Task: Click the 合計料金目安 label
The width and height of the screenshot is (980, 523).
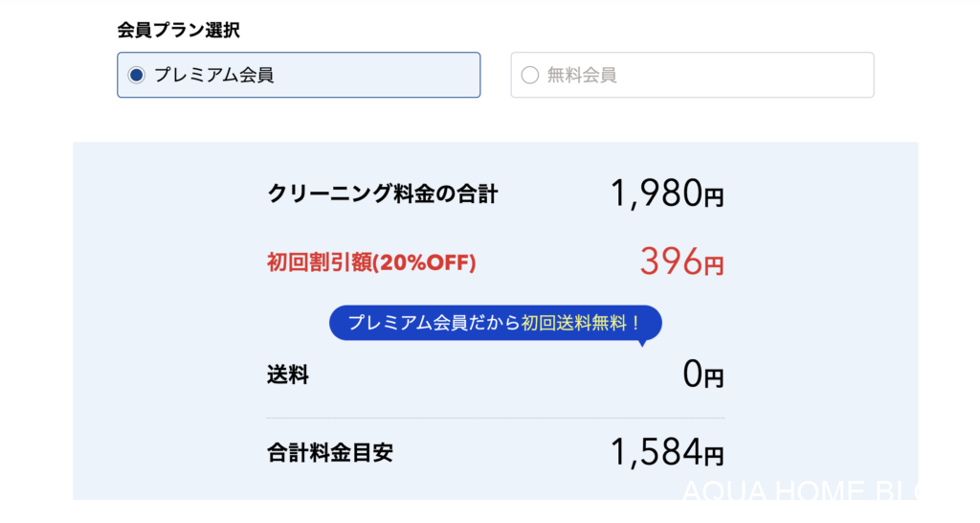Action: (x=329, y=453)
